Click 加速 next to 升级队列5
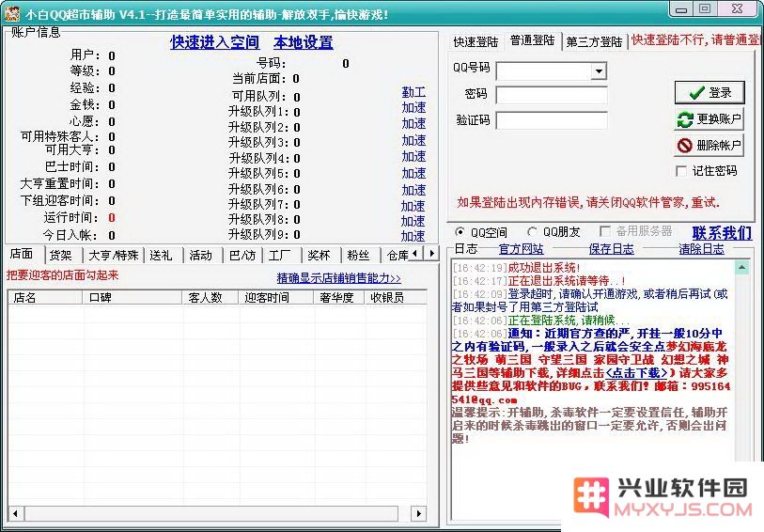764x532 pixels. click(413, 174)
